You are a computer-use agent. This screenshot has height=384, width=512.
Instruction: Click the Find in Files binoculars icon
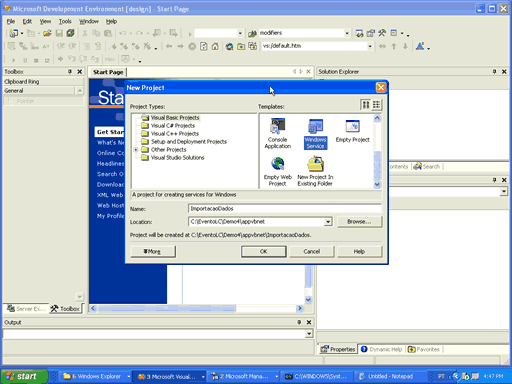[252, 33]
